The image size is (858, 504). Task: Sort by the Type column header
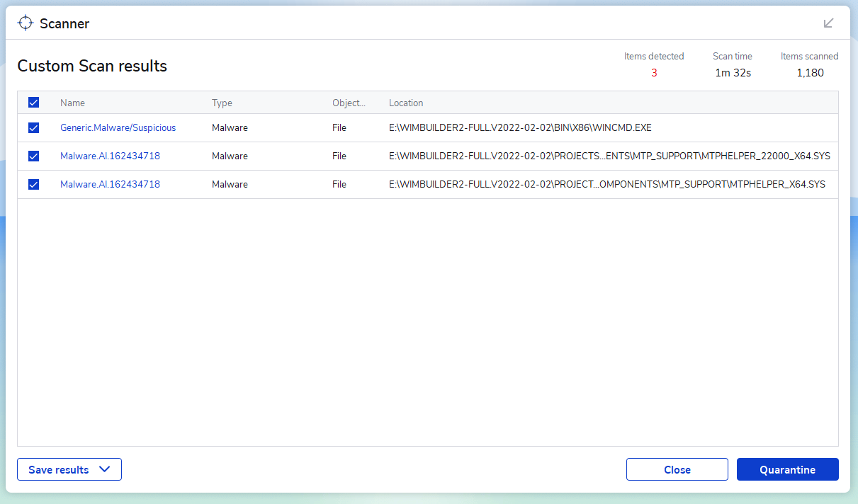click(222, 103)
